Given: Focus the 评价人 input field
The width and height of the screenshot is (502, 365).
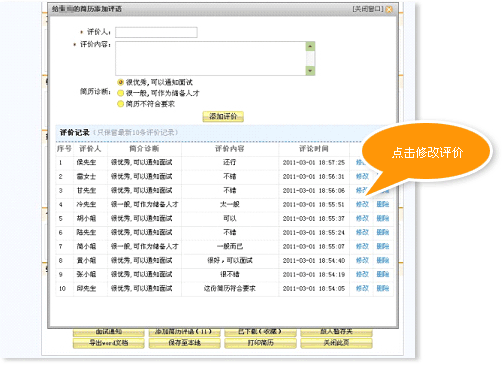Looking at the screenshot, I should [156, 32].
